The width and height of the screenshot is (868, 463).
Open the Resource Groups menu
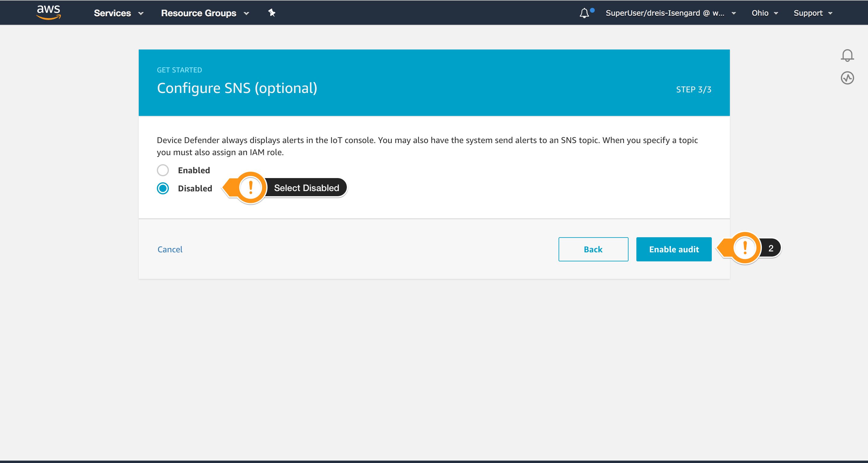[205, 13]
